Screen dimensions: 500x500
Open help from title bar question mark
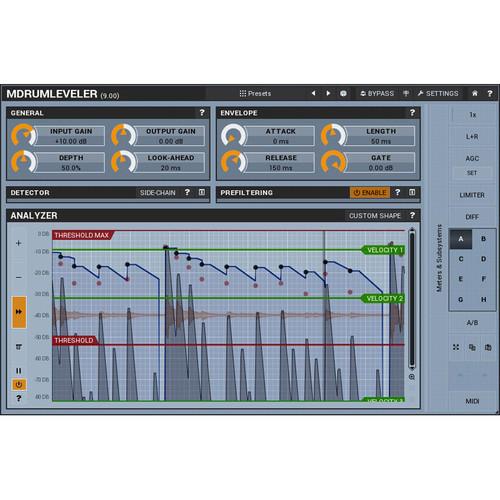coord(490,94)
